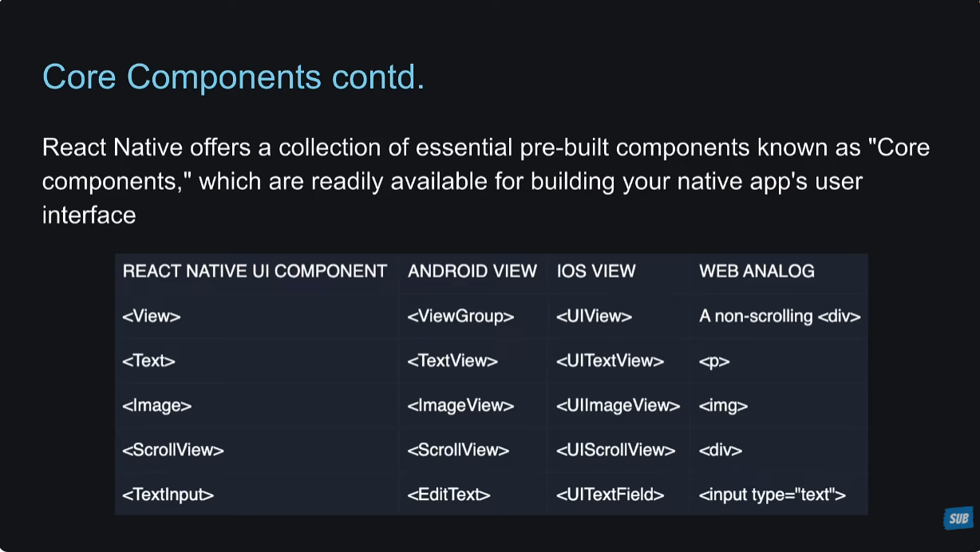Click the <ViewGroup> Android cell
980x552 pixels.
(x=460, y=316)
